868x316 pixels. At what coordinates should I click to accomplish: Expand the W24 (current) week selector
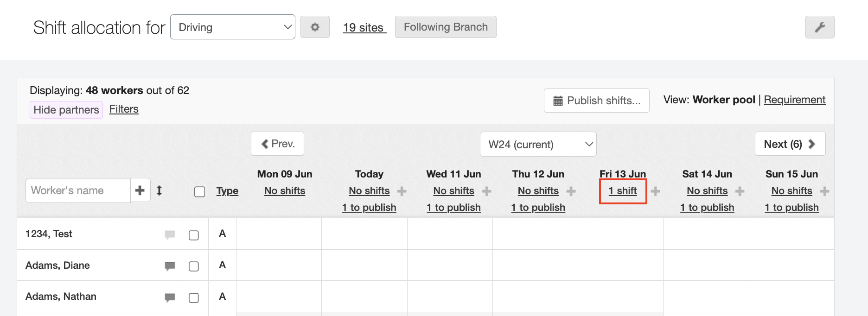[x=538, y=145]
